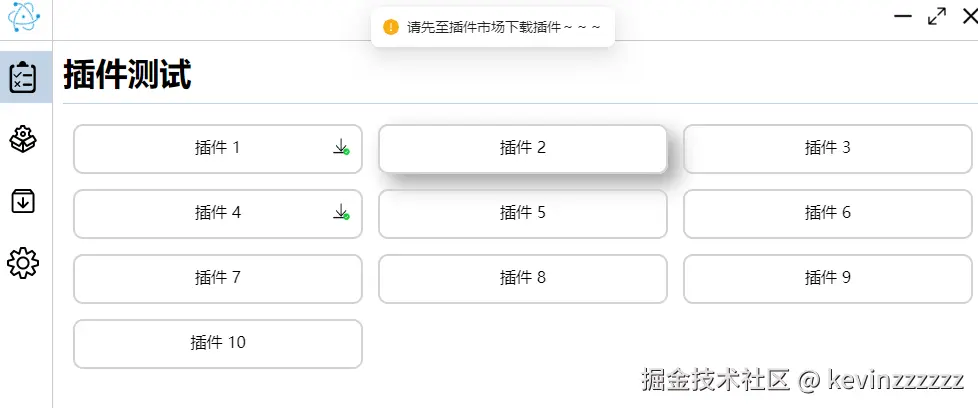
Task: Open the settings gear sidebar icon
Action: coord(24,263)
